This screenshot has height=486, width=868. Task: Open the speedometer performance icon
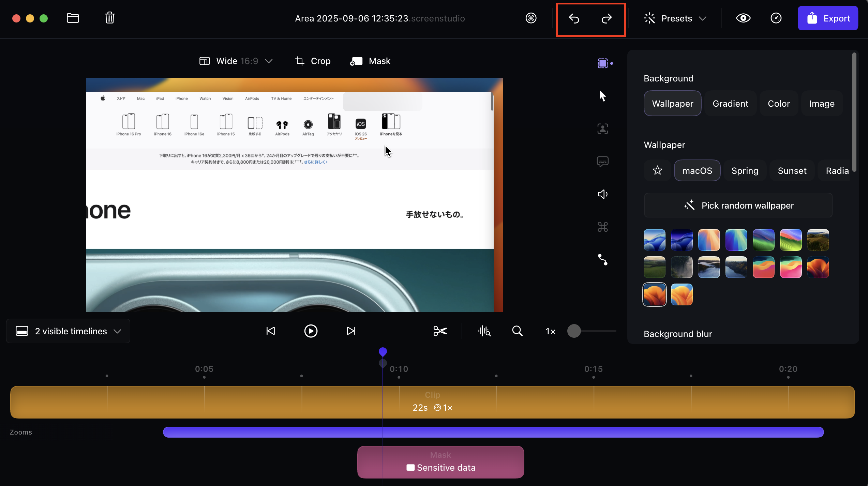pyautogui.click(x=776, y=18)
